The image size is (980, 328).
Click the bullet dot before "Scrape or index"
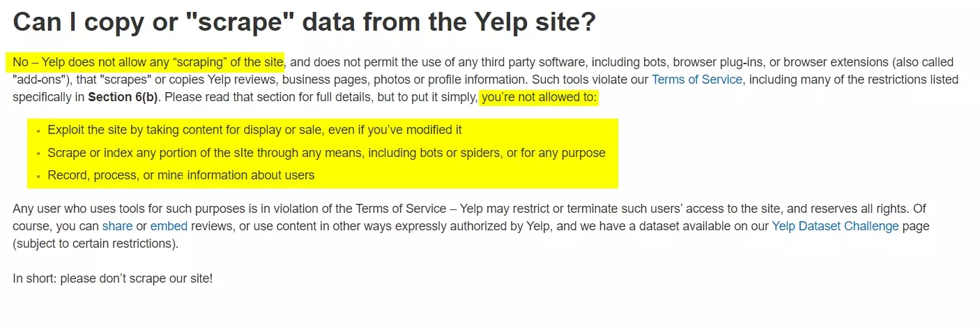pos(38,154)
